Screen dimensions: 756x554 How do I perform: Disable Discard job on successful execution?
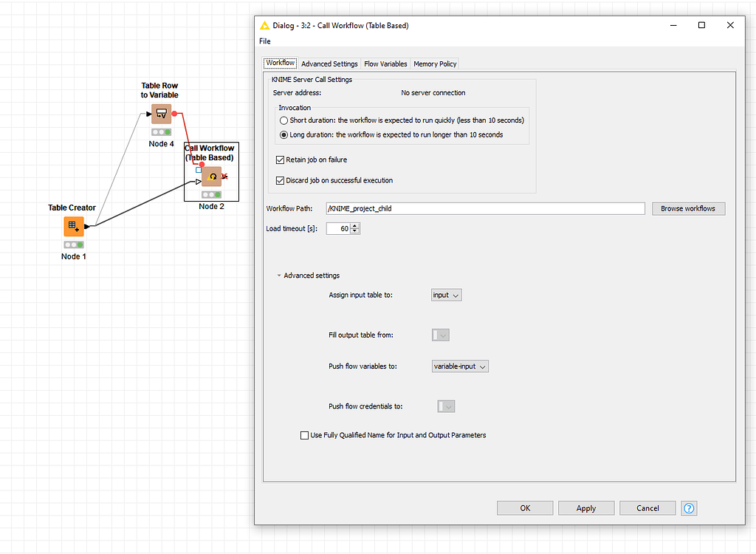click(278, 180)
